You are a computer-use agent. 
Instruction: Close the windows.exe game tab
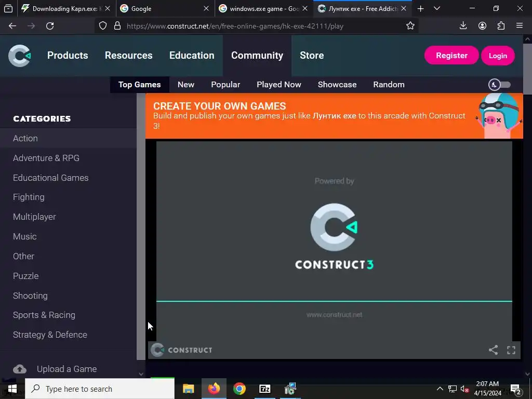(x=305, y=8)
